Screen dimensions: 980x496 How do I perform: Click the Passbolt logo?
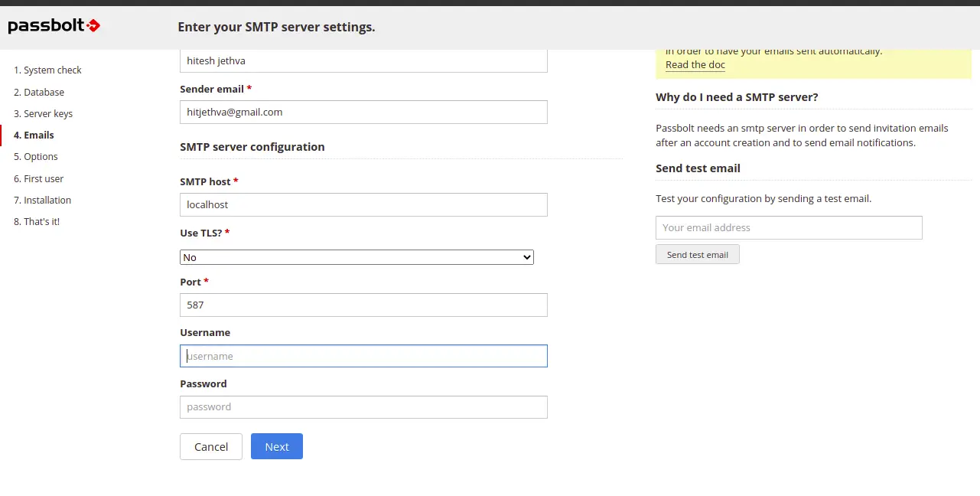pyautogui.click(x=54, y=26)
